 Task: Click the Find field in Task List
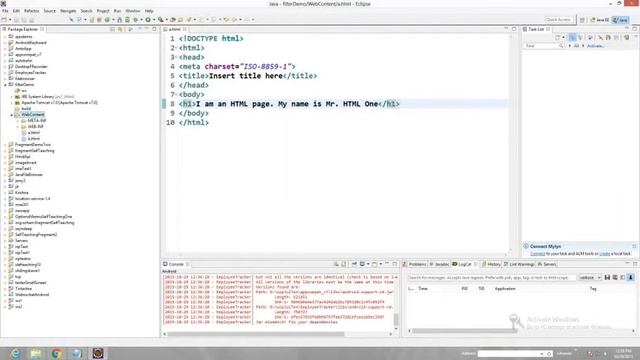[543, 46]
